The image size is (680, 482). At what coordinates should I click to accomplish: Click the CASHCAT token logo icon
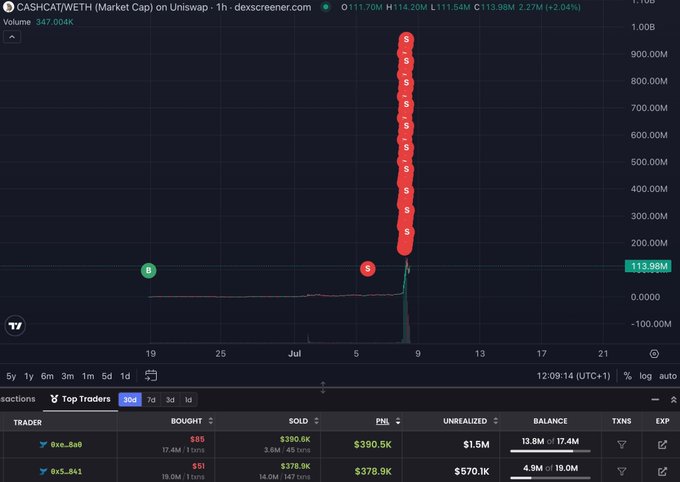8,7
